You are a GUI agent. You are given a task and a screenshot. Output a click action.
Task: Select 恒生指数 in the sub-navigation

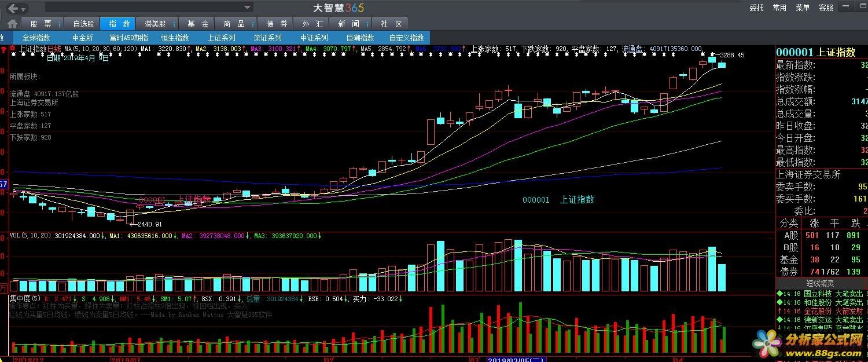pyautogui.click(x=175, y=38)
